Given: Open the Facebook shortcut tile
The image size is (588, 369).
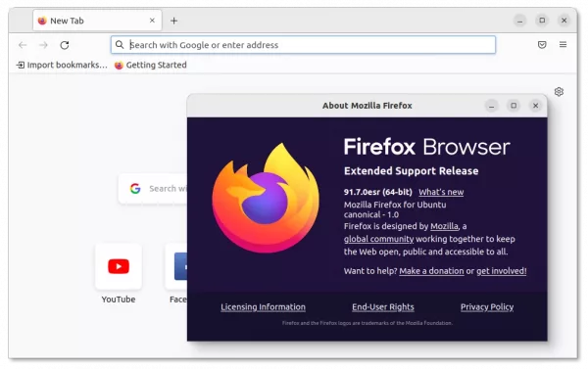Looking at the screenshot, I should tap(176, 266).
